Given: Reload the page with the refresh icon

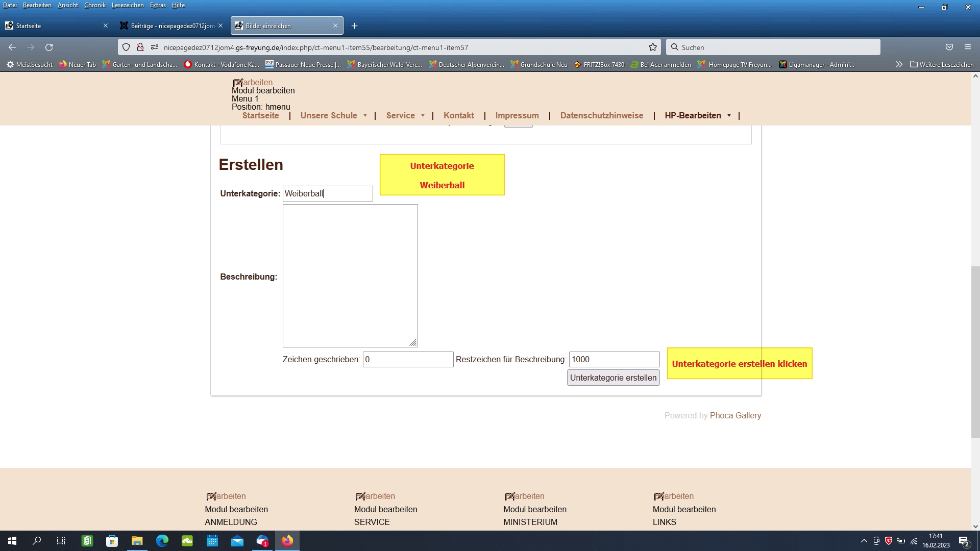Looking at the screenshot, I should pyautogui.click(x=49, y=47).
